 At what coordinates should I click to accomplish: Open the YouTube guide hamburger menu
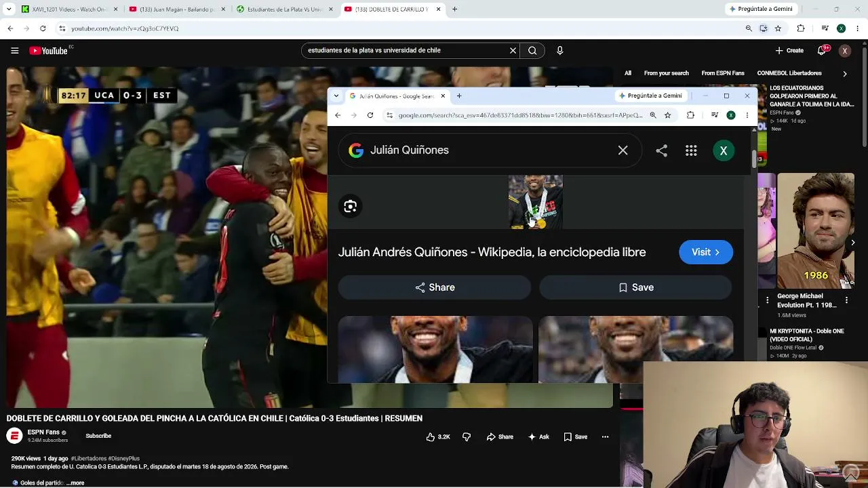coord(14,51)
